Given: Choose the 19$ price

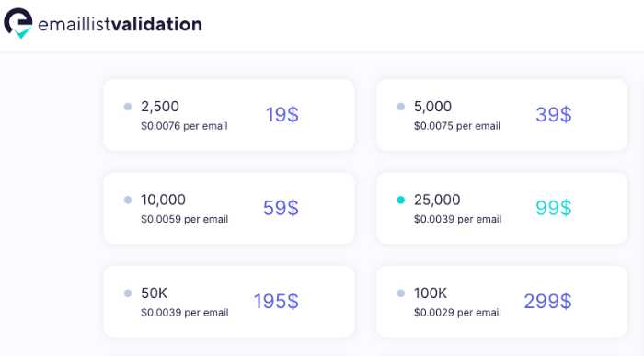Looking at the screenshot, I should coord(282,115).
